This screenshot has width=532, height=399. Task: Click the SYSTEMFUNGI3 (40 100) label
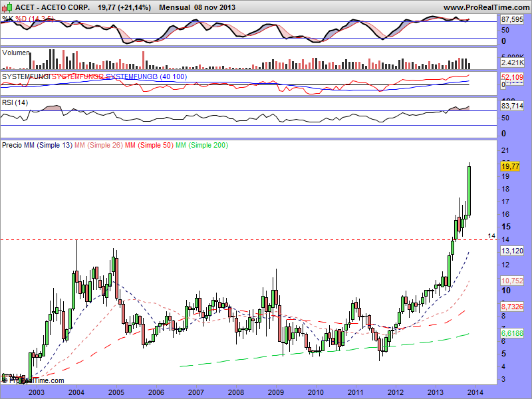[x=146, y=76]
